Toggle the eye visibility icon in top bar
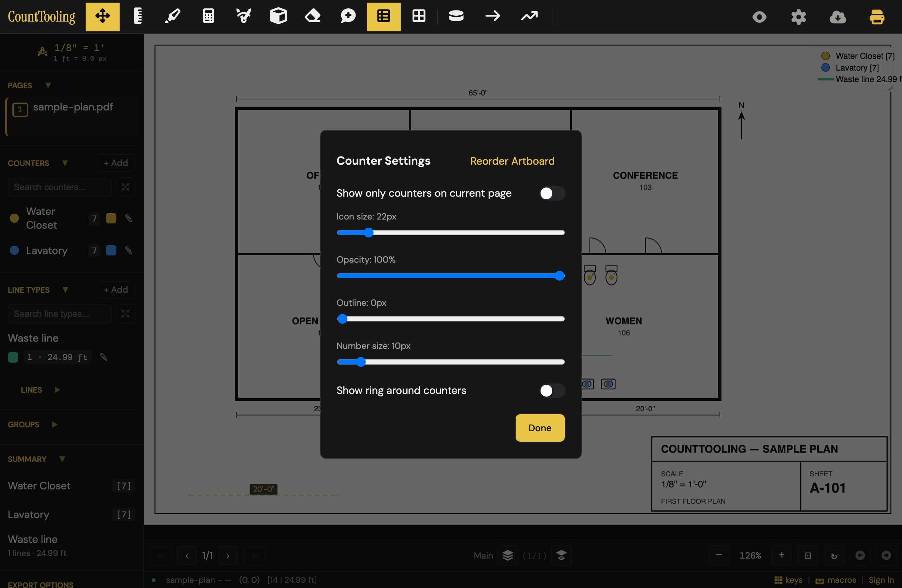902x588 pixels. (x=759, y=17)
